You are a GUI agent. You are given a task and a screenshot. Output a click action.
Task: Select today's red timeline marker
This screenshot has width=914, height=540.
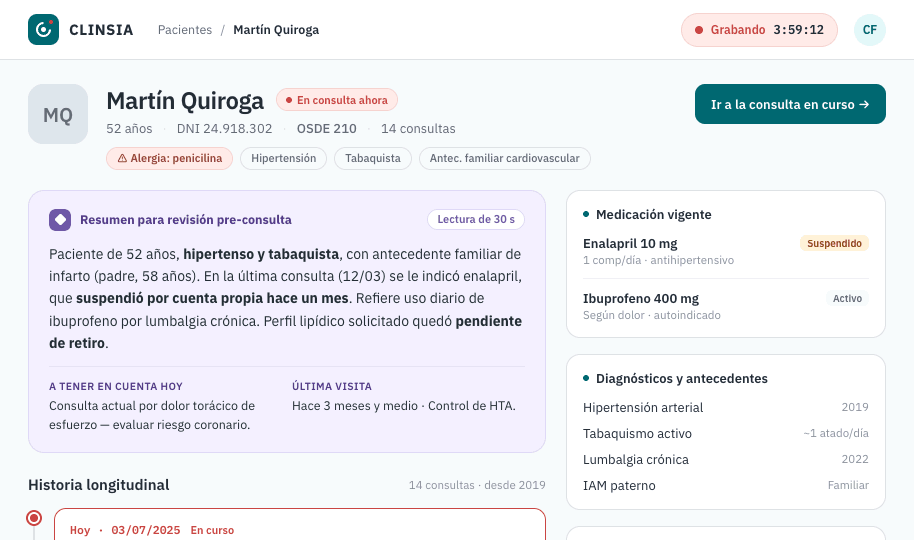(x=34, y=518)
